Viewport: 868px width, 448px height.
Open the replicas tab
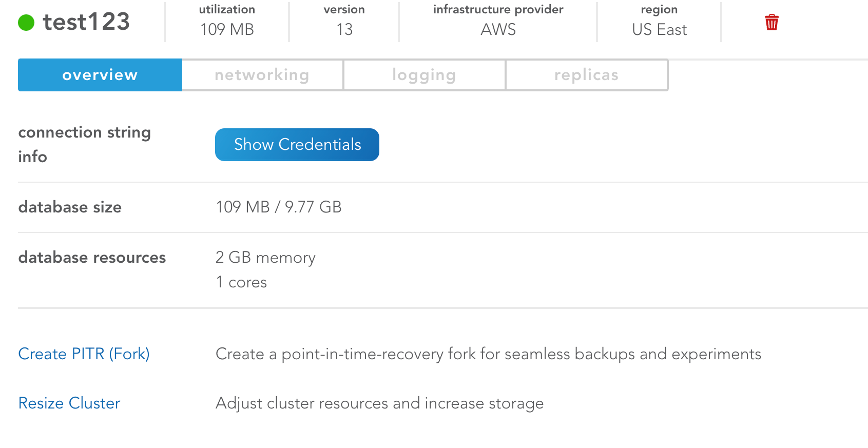click(586, 75)
